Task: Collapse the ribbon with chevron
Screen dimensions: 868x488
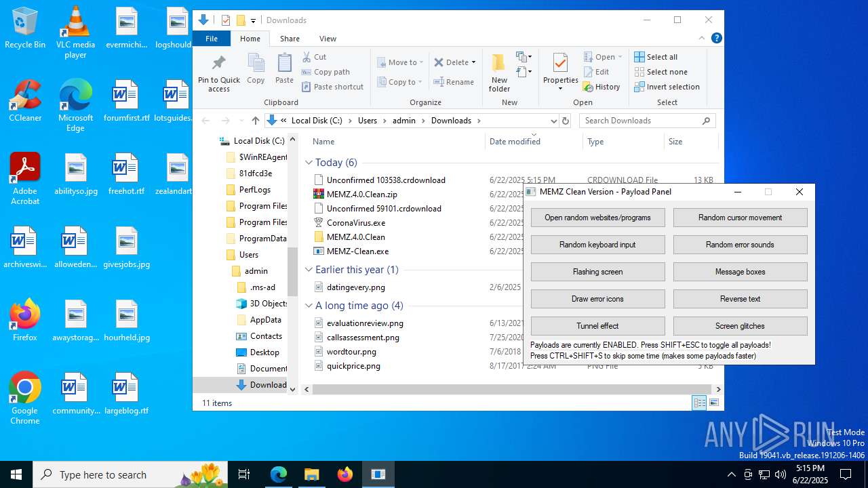Action: (x=703, y=39)
